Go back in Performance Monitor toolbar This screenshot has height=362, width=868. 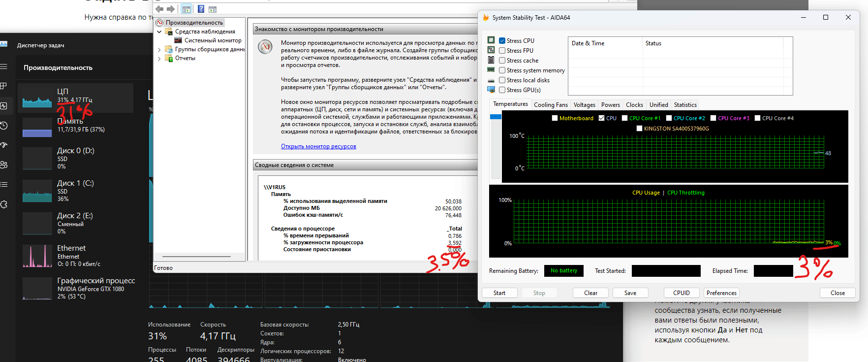coord(159,9)
